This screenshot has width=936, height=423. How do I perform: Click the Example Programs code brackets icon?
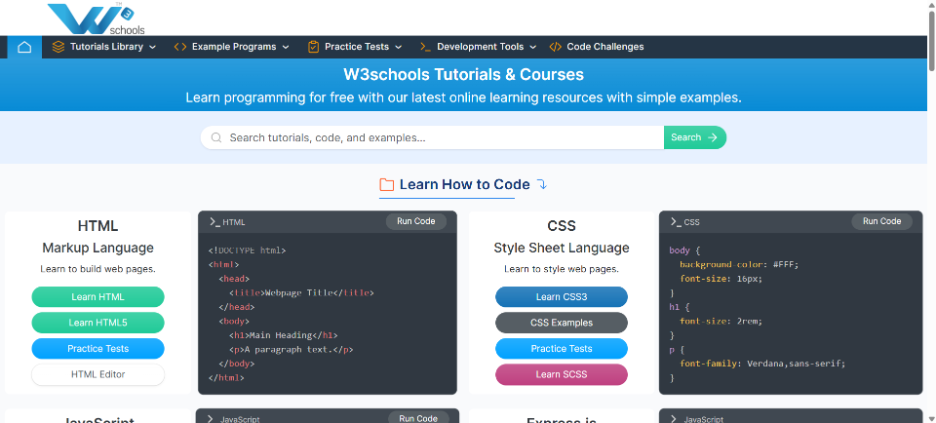tap(180, 47)
